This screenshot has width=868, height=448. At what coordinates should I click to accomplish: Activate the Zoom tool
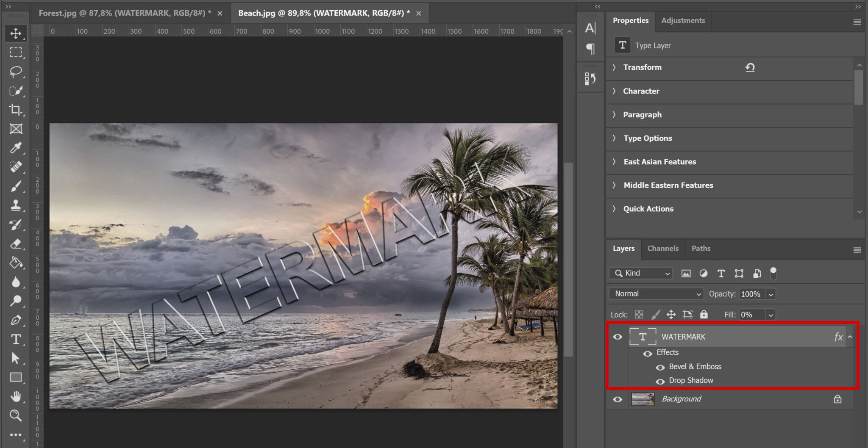coord(16,416)
